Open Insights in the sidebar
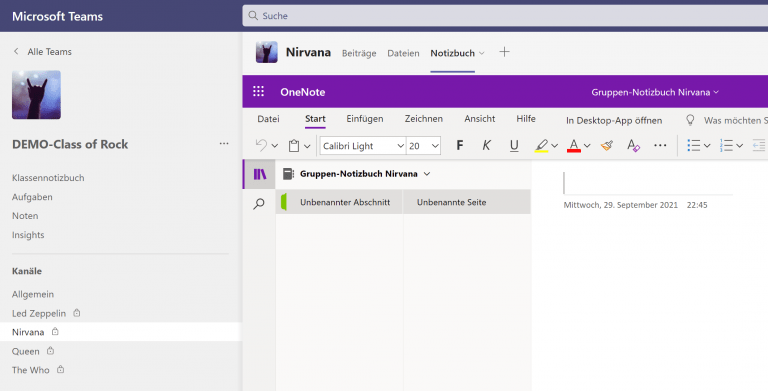The image size is (768, 391). pyautogui.click(x=28, y=235)
